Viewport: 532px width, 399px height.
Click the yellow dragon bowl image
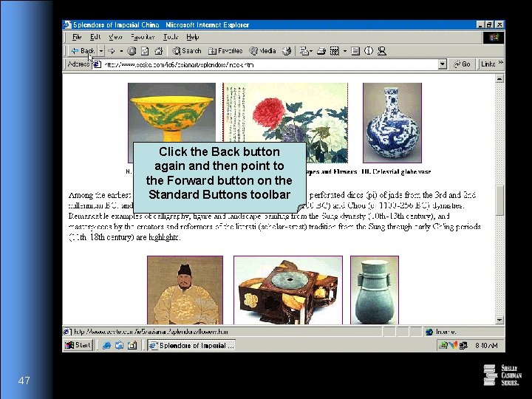click(x=171, y=112)
